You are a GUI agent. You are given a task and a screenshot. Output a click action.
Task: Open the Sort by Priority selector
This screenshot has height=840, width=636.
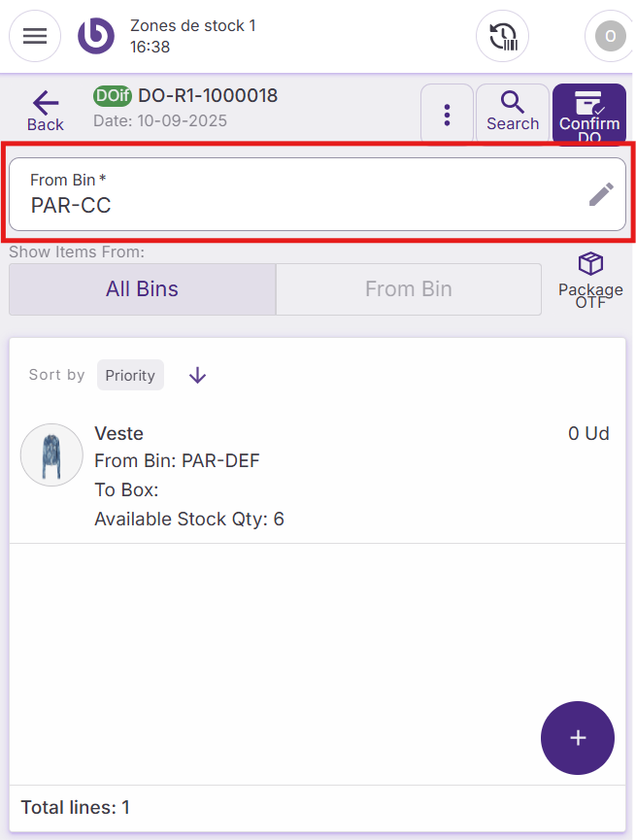click(x=130, y=375)
